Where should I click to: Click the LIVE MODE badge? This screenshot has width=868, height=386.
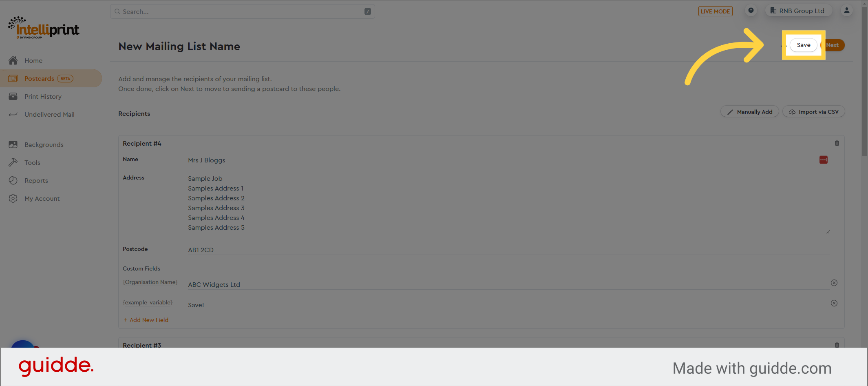pyautogui.click(x=715, y=11)
